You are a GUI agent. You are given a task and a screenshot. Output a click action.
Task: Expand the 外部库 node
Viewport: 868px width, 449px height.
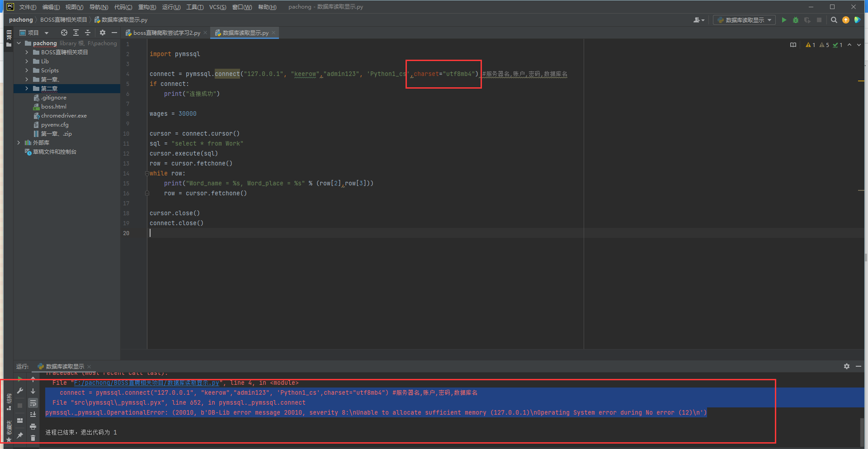pos(19,143)
